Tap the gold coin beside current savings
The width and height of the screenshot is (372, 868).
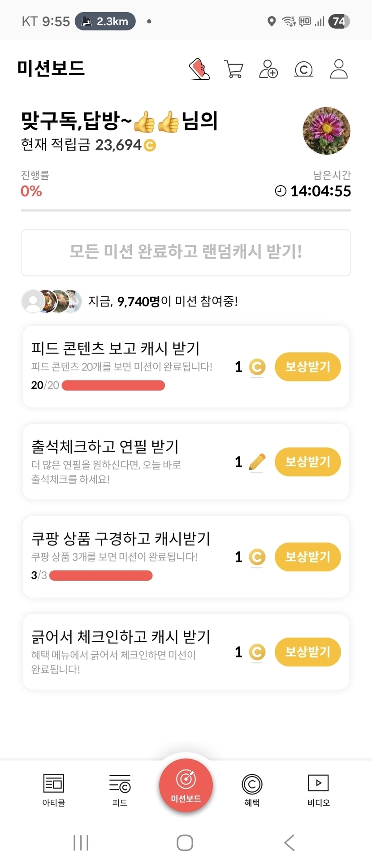[150, 145]
